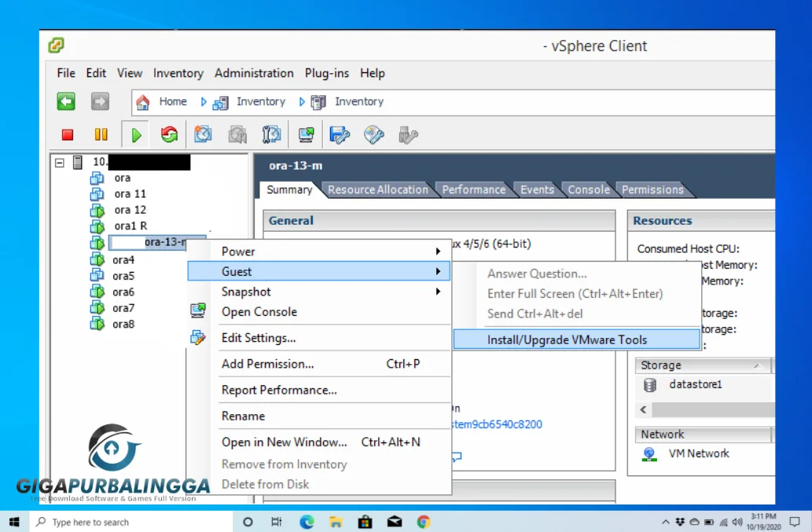Viewport: 812px width, 532px height.
Task: Open the View menu
Action: (130, 74)
